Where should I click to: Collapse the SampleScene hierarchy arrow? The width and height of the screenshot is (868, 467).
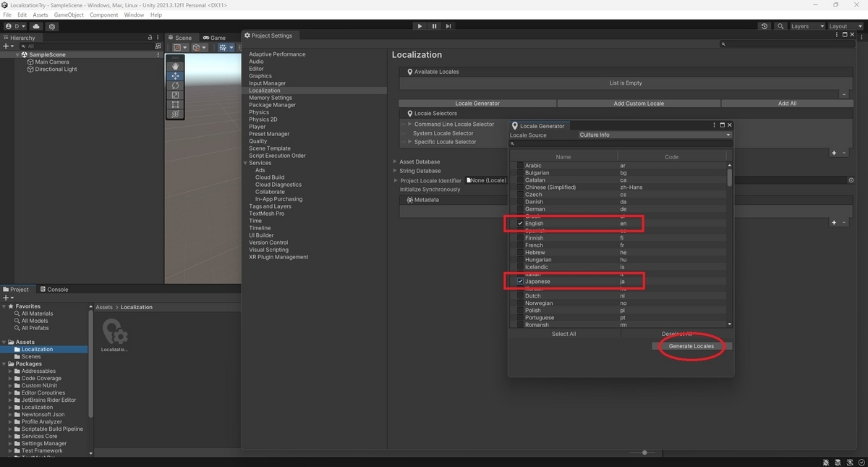click(x=17, y=54)
